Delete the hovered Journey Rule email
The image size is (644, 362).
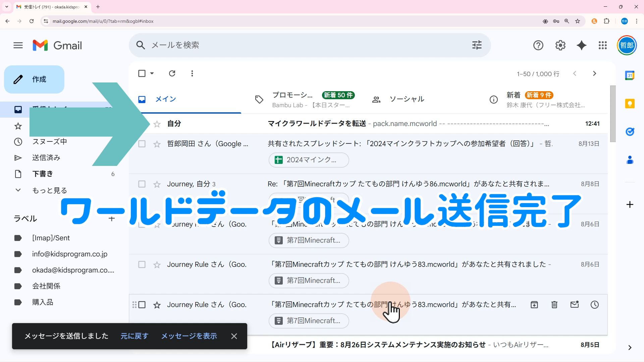coord(554,305)
